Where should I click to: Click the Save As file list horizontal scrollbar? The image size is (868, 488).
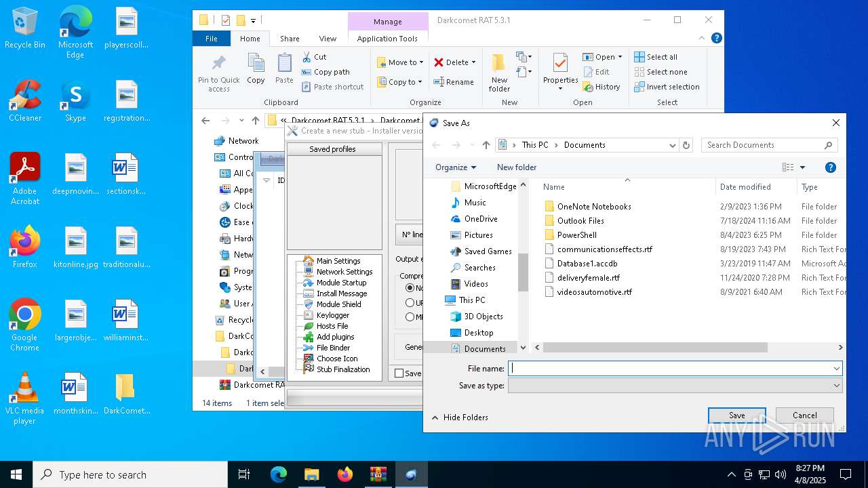point(654,347)
